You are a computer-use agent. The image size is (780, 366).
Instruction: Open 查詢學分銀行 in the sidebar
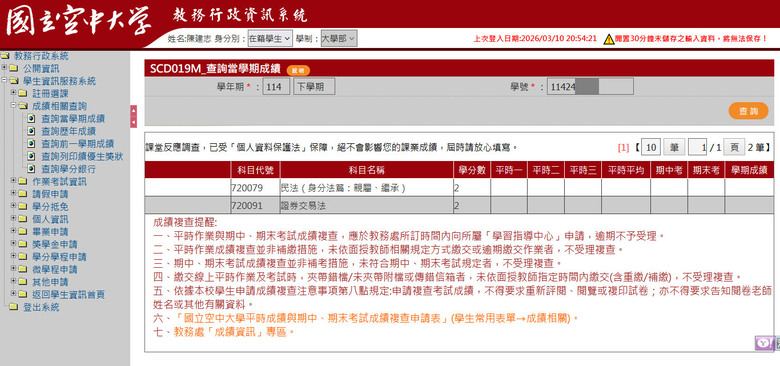point(69,169)
